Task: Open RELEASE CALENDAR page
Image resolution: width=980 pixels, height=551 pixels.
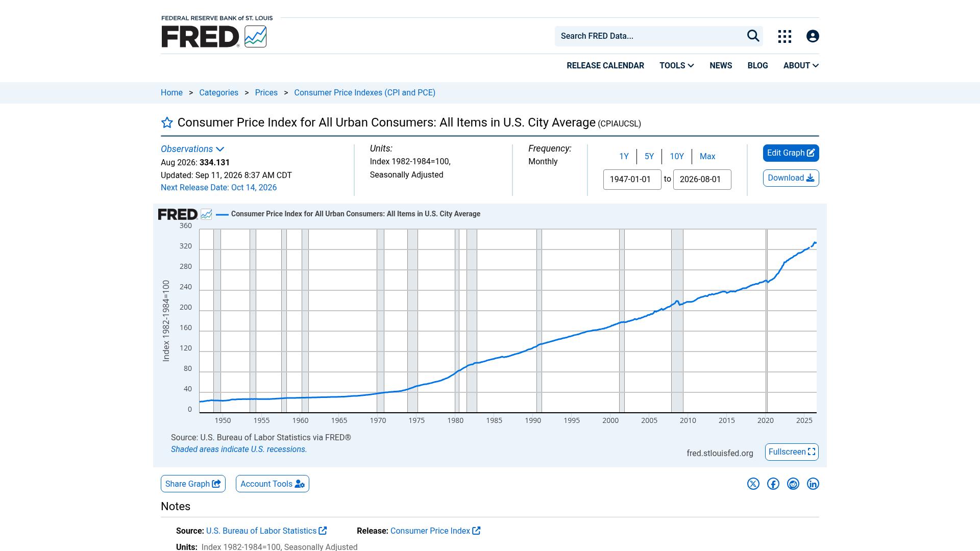Action: tap(605, 65)
